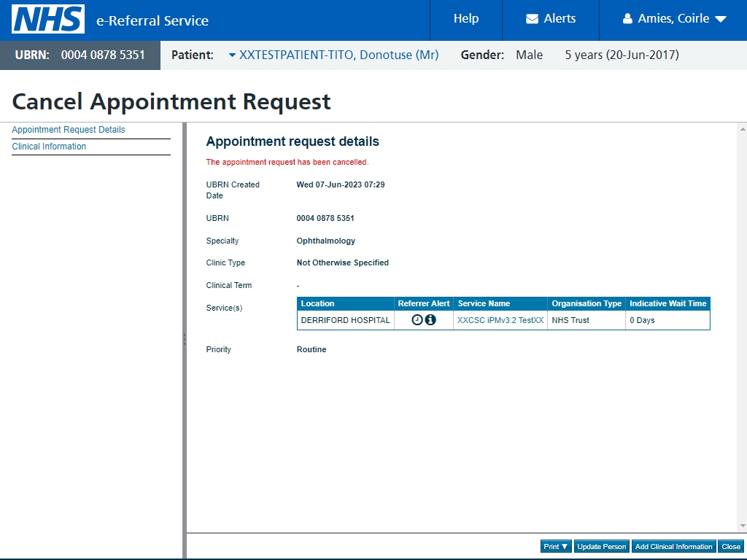Click the Not Otherwise Specified clinic type
The height and width of the screenshot is (560, 747).
click(343, 262)
